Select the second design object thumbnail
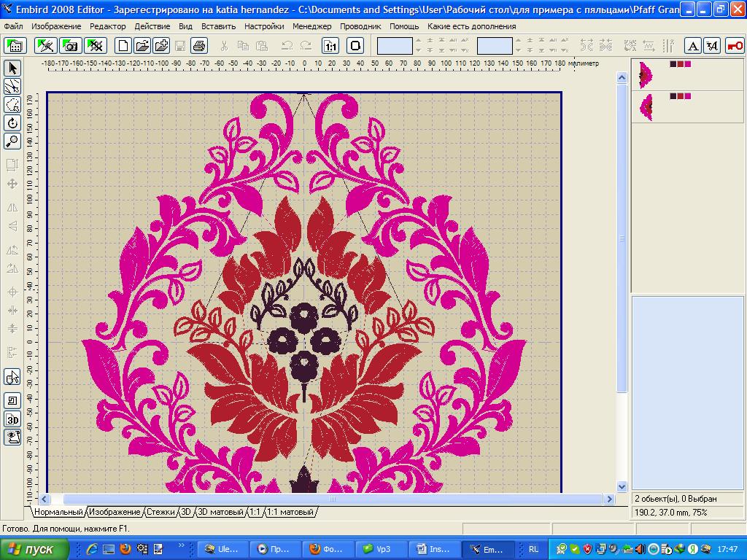747x560 pixels. pos(646,106)
